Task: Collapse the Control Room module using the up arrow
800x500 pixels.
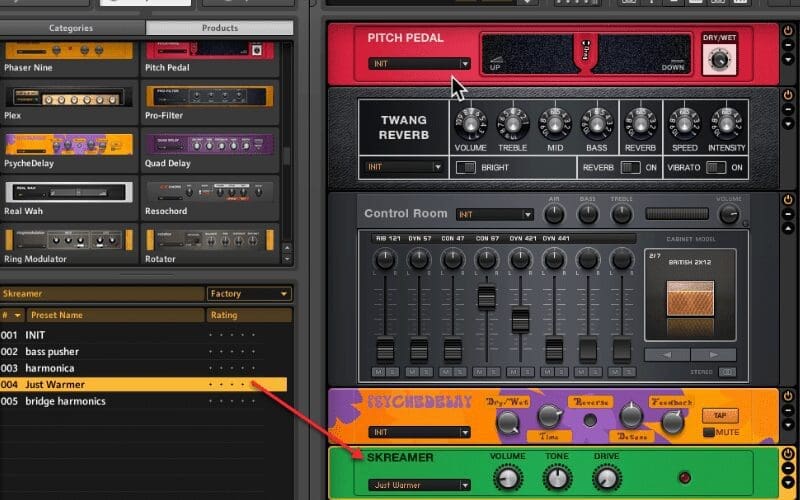Action: 788,228
